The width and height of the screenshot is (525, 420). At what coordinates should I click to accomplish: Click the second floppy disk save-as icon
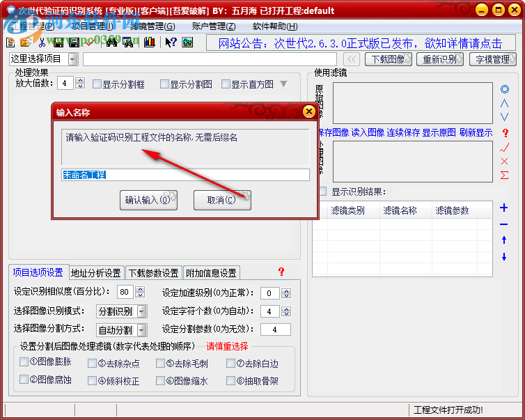(x=74, y=42)
